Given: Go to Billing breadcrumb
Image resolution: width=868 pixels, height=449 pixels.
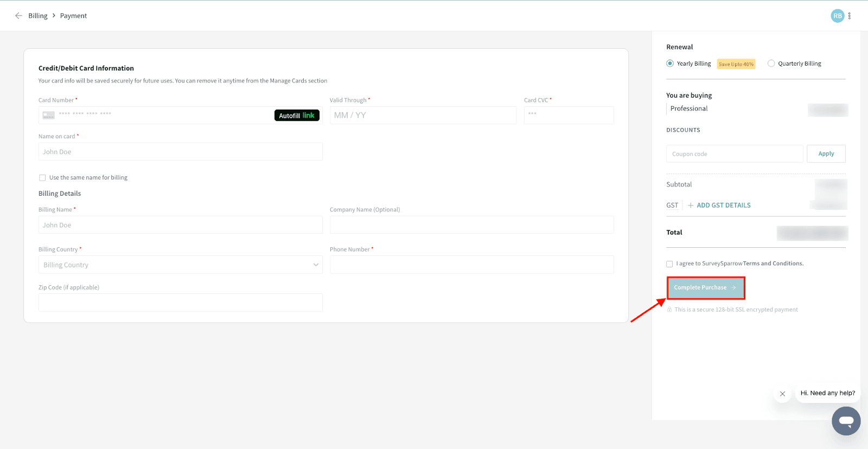Looking at the screenshot, I should (x=38, y=16).
